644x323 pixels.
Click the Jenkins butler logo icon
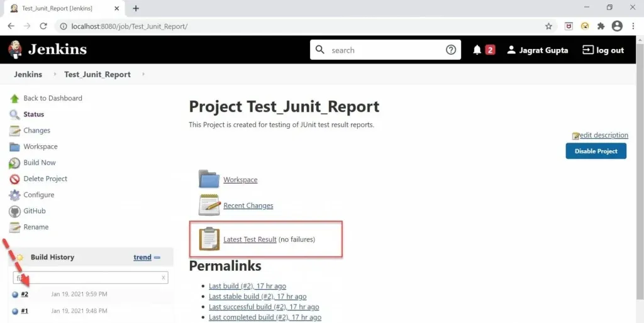pyautogui.click(x=15, y=50)
